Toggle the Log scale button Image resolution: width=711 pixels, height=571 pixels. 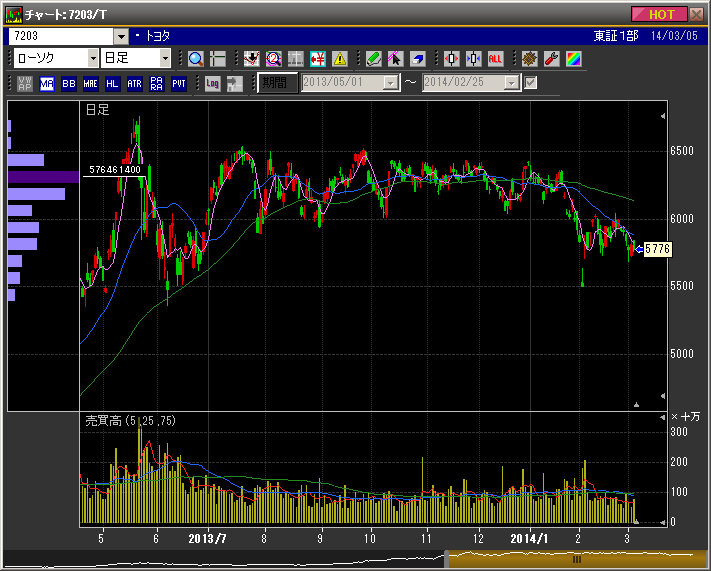point(212,84)
